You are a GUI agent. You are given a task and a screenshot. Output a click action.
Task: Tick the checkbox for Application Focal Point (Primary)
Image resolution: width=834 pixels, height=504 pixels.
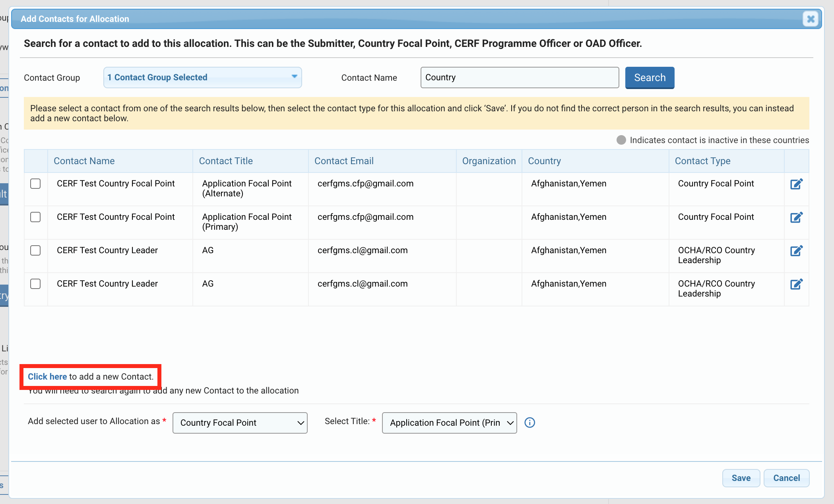(x=35, y=217)
